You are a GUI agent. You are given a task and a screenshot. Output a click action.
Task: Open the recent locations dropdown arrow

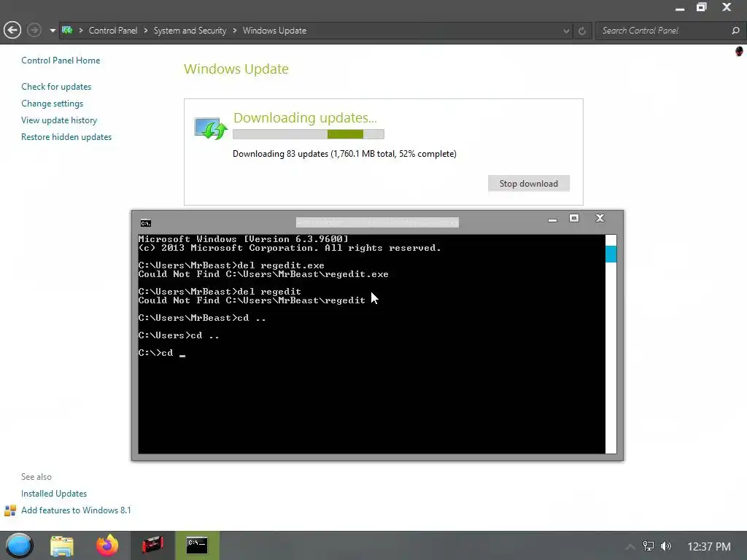tap(53, 31)
